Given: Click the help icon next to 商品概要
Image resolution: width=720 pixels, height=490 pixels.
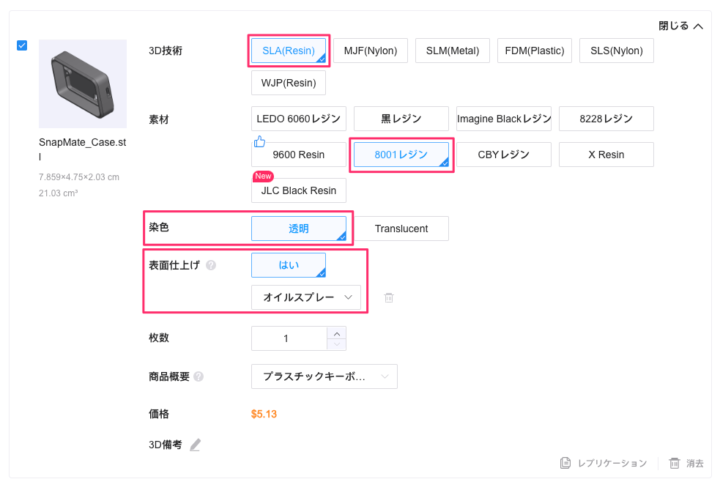Looking at the screenshot, I should click(198, 377).
